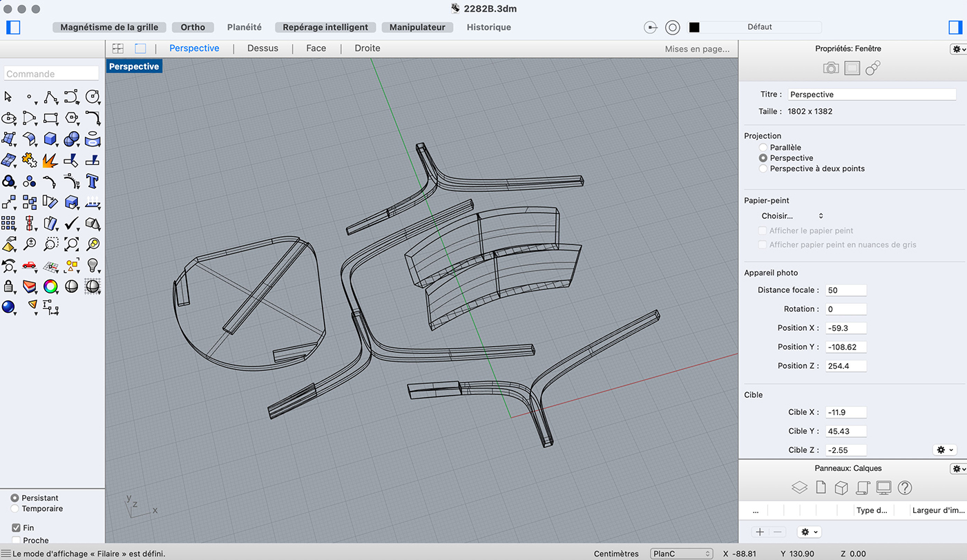Open the Choisir... wallpaper dropdown

point(792,216)
